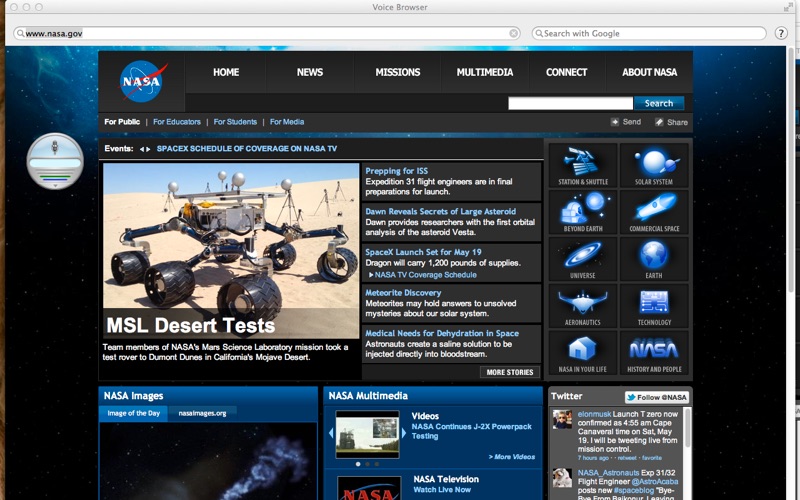Open the Station & Shuttle topic icon
Viewport: 800px width, 500px height.
[x=583, y=165]
